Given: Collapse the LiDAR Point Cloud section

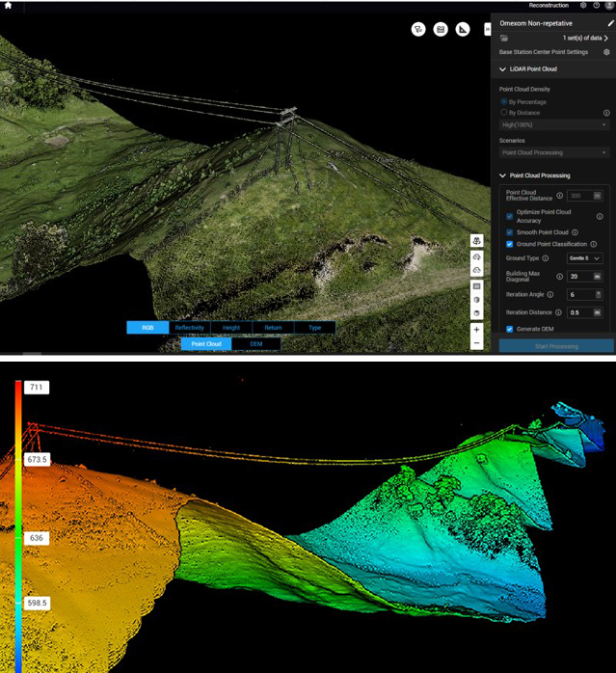Looking at the screenshot, I should [x=502, y=69].
